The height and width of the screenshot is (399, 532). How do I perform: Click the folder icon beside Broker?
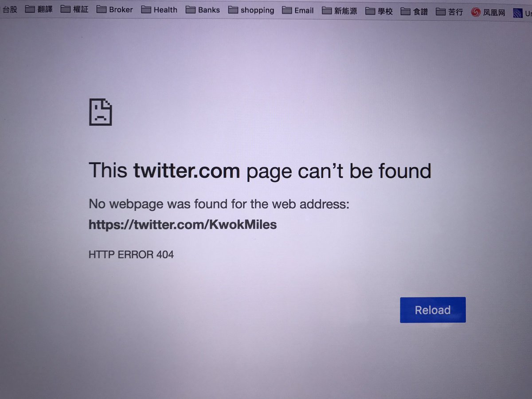102,9
